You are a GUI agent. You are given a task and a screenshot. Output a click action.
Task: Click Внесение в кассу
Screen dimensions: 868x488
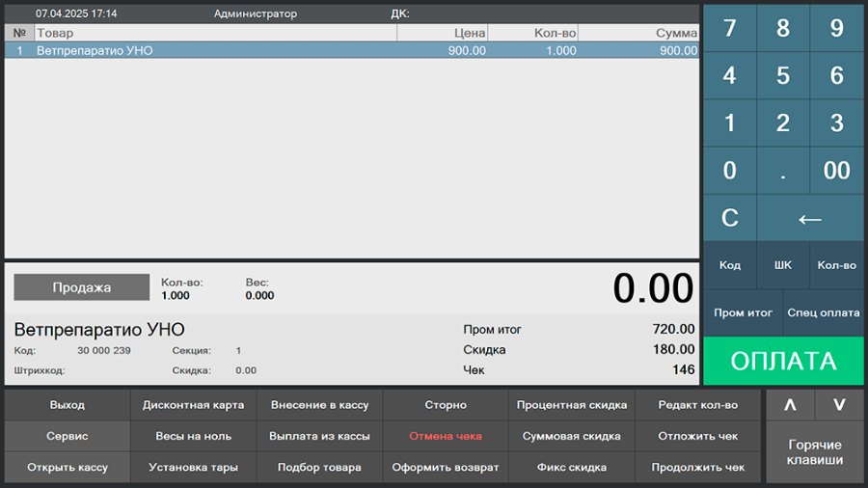[x=319, y=405]
